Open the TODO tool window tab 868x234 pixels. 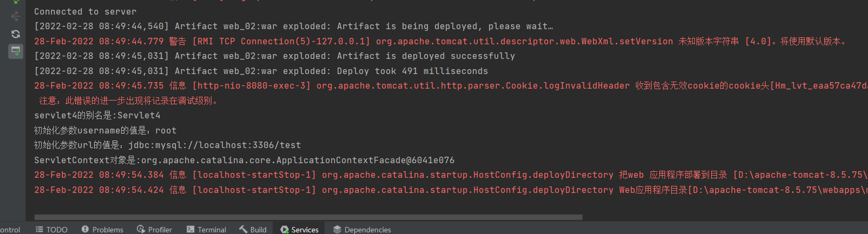tap(52, 230)
